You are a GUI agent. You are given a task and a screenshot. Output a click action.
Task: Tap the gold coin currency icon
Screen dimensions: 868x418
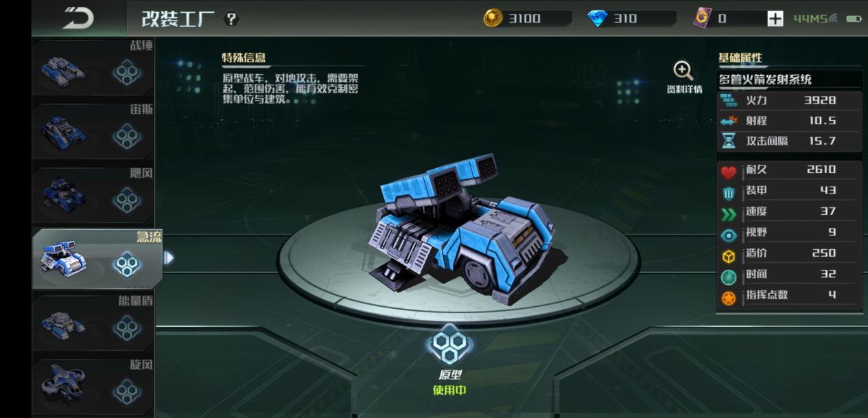coord(493,18)
